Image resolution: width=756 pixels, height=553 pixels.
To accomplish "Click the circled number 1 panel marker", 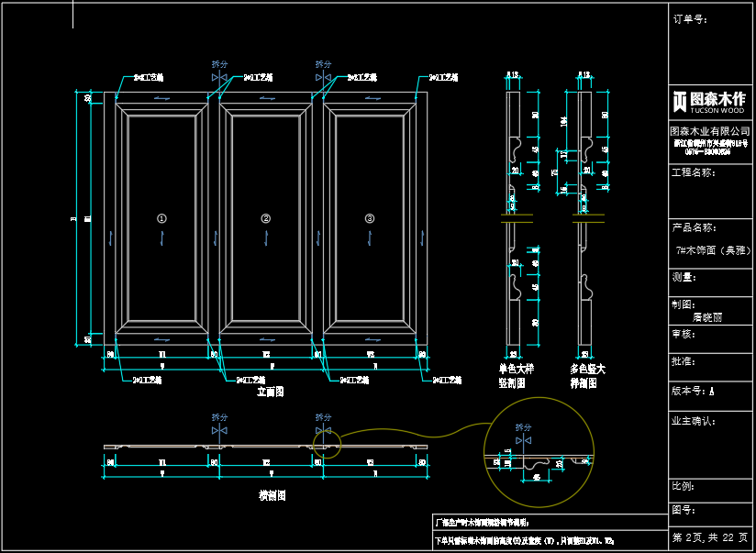I will pyautogui.click(x=161, y=218).
